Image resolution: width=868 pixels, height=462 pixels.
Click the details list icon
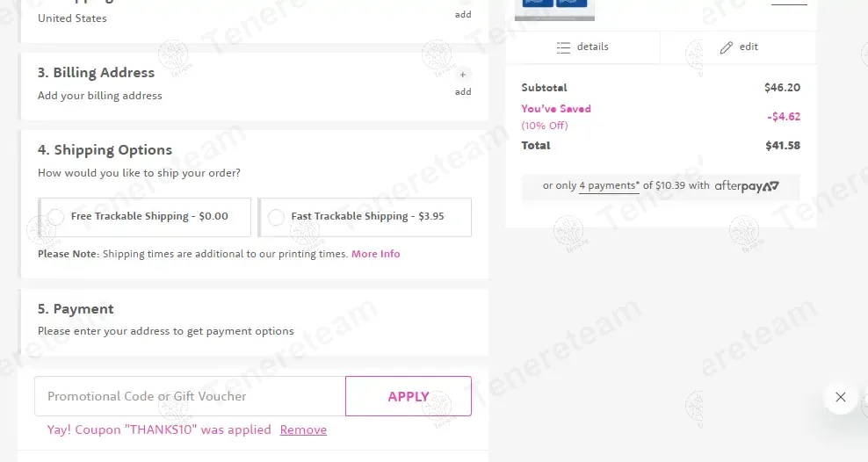pyautogui.click(x=564, y=47)
